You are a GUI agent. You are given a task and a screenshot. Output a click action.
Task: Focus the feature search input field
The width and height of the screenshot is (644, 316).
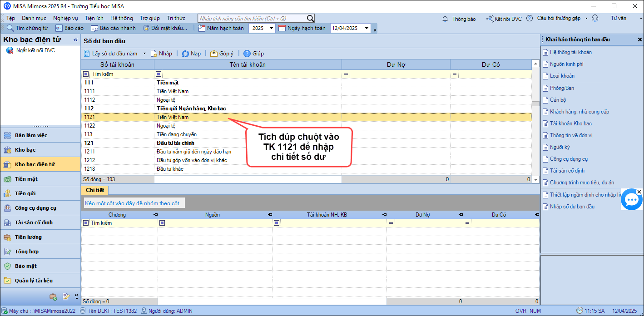point(253,19)
